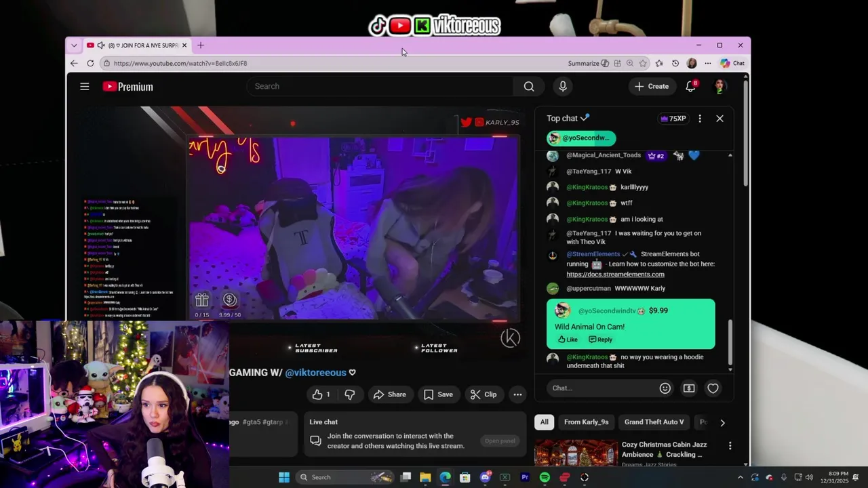Close the YouTube browser tab
868x488 pixels.
[184, 45]
